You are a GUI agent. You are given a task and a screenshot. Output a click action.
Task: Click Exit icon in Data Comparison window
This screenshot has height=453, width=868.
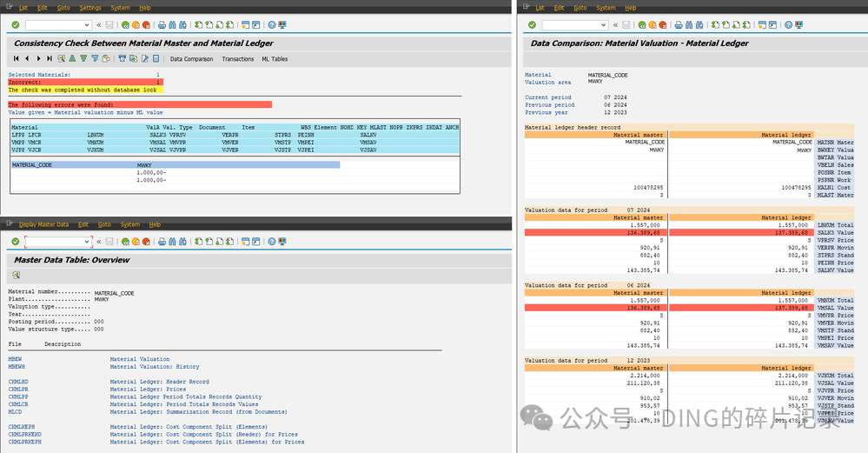(x=653, y=25)
